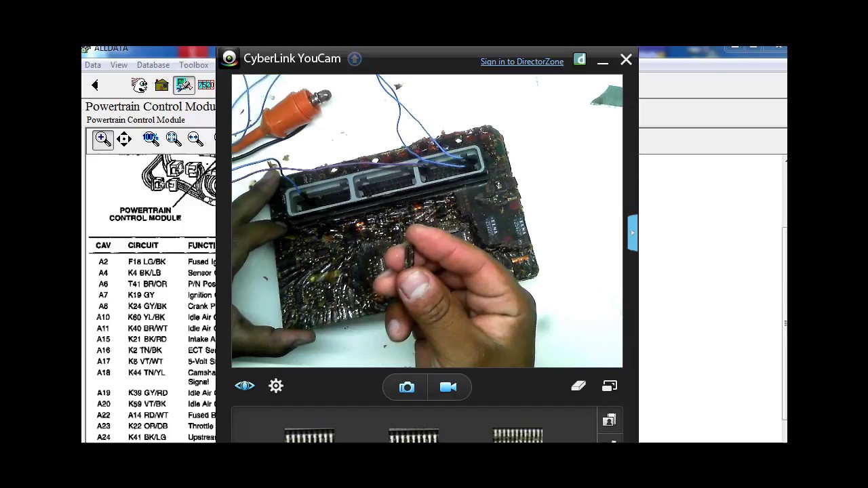Click the CyberLink YouCam logo icon
Viewport: 868px width, 488px height.
point(230,59)
